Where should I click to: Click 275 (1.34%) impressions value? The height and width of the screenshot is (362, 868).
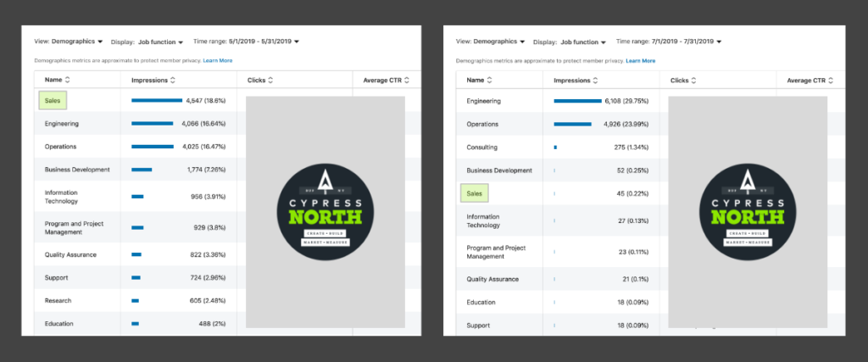(631, 148)
